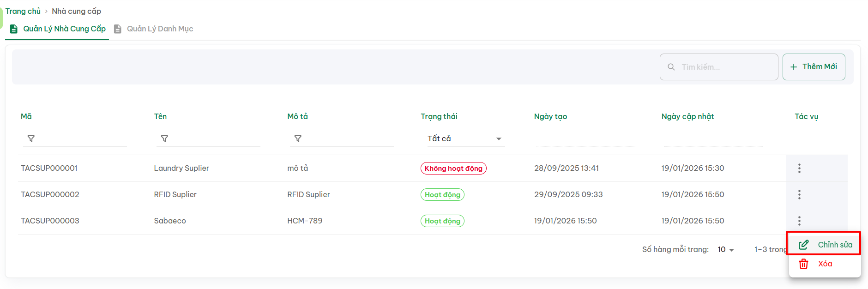
Task: Click the filter icon under Tên column
Action: pos(164,138)
